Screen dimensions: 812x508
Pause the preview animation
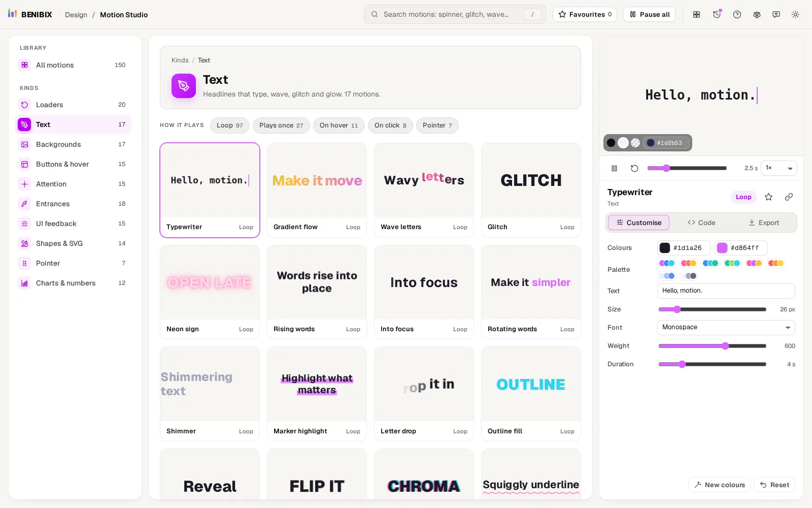(614, 168)
